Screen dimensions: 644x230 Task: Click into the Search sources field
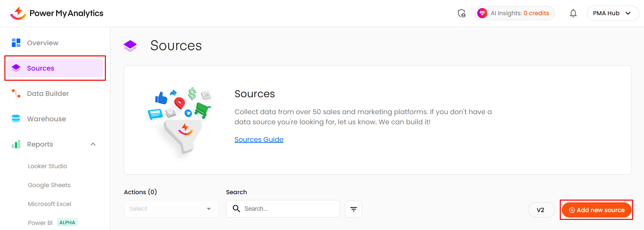click(287, 209)
